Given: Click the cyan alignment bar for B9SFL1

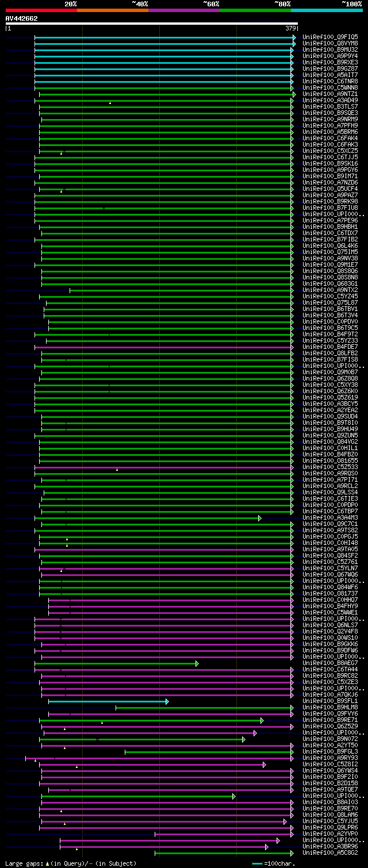Looking at the screenshot, I should [x=109, y=701].
